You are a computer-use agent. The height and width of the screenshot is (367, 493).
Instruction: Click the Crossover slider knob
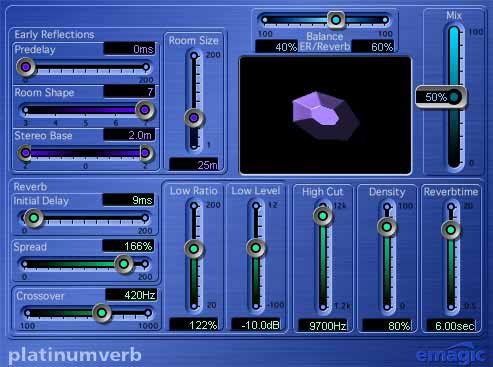[x=102, y=313]
